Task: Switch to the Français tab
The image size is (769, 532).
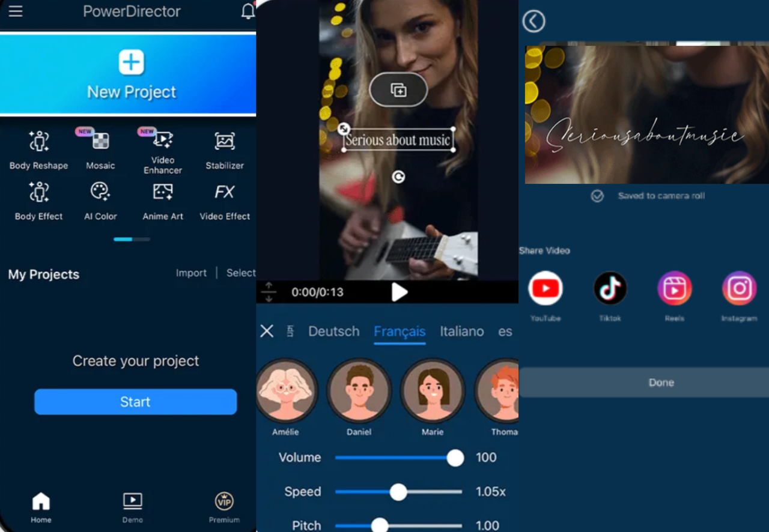Action: [399, 331]
